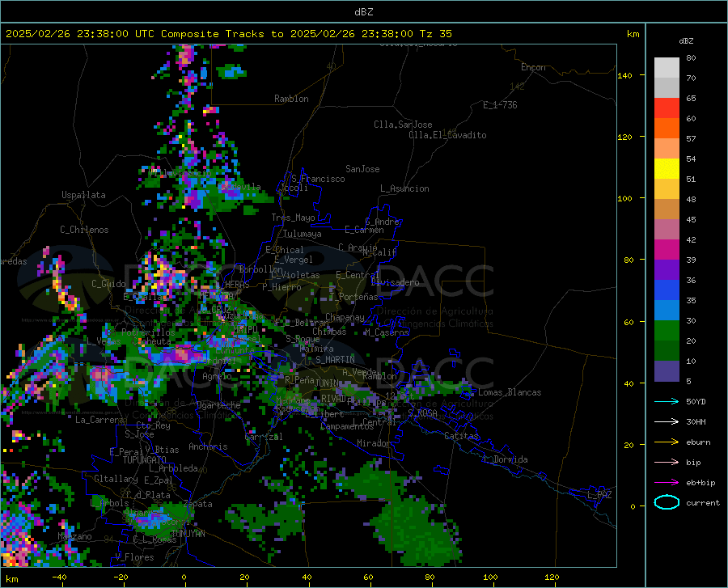728x588 pixels.
Task: Click the Anchoris label
Action: point(208,446)
